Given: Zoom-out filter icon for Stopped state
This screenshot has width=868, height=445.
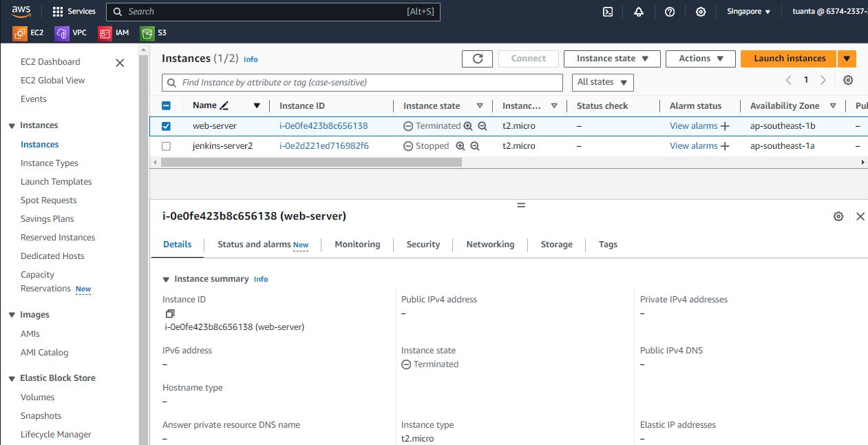Looking at the screenshot, I should click(474, 146).
